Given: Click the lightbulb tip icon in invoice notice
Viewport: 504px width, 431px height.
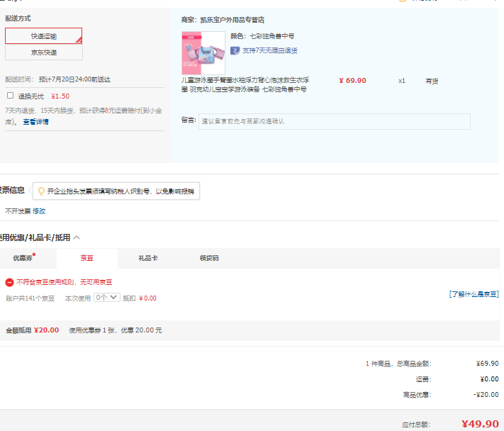Looking at the screenshot, I should tap(41, 191).
